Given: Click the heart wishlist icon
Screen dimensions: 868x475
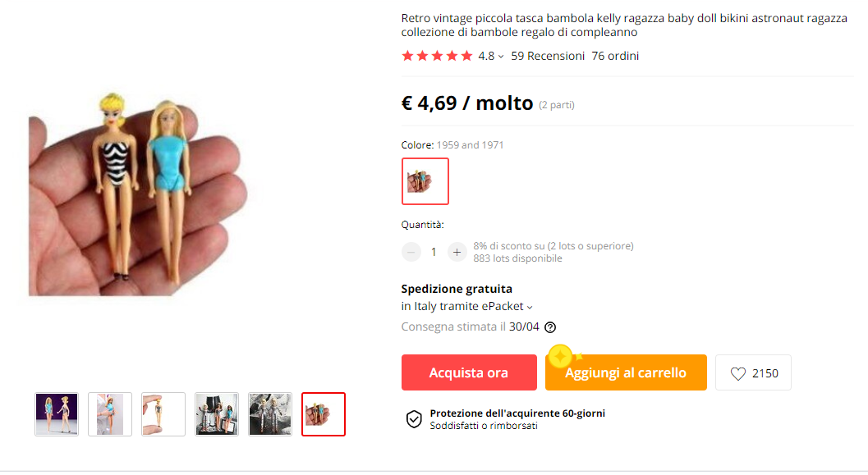Looking at the screenshot, I should coord(738,374).
